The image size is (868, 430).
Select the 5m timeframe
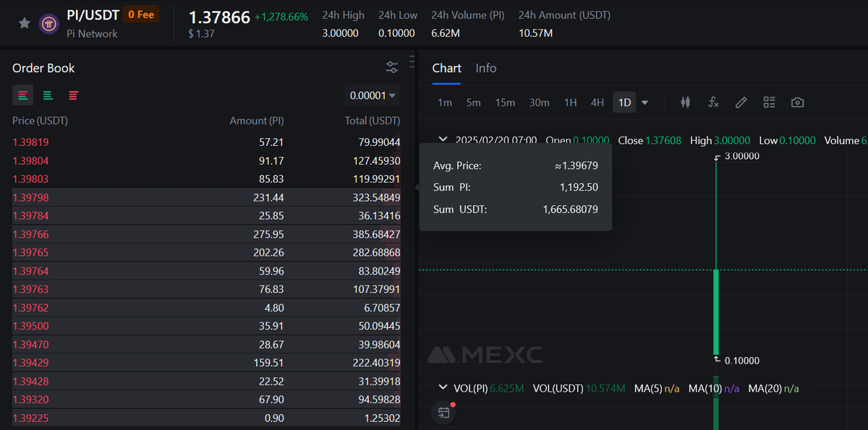[473, 103]
